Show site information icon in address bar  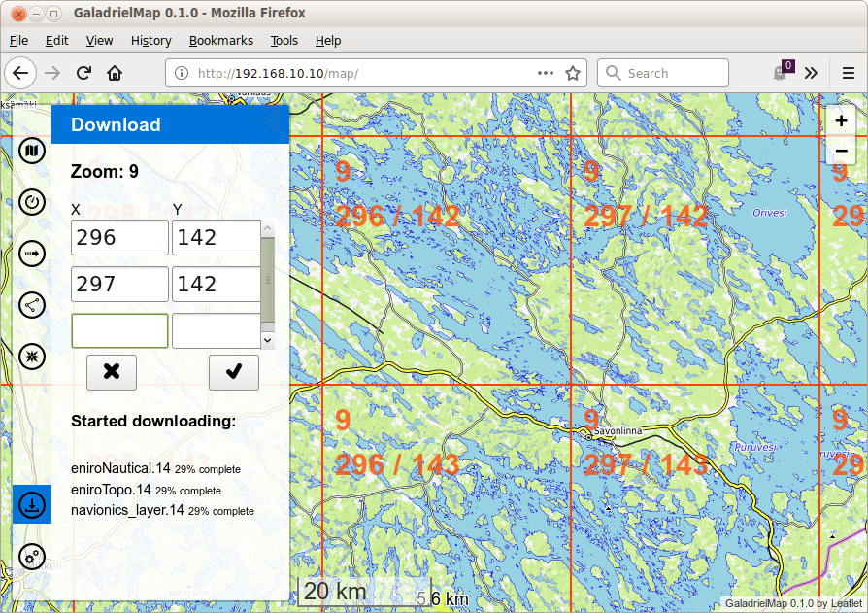coord(181,73)
